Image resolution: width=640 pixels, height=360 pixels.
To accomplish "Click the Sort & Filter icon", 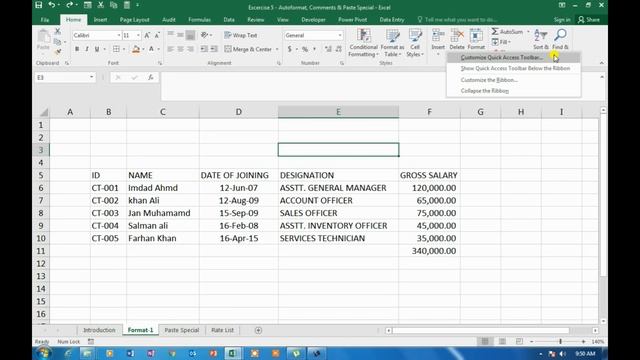I will 541,35.
